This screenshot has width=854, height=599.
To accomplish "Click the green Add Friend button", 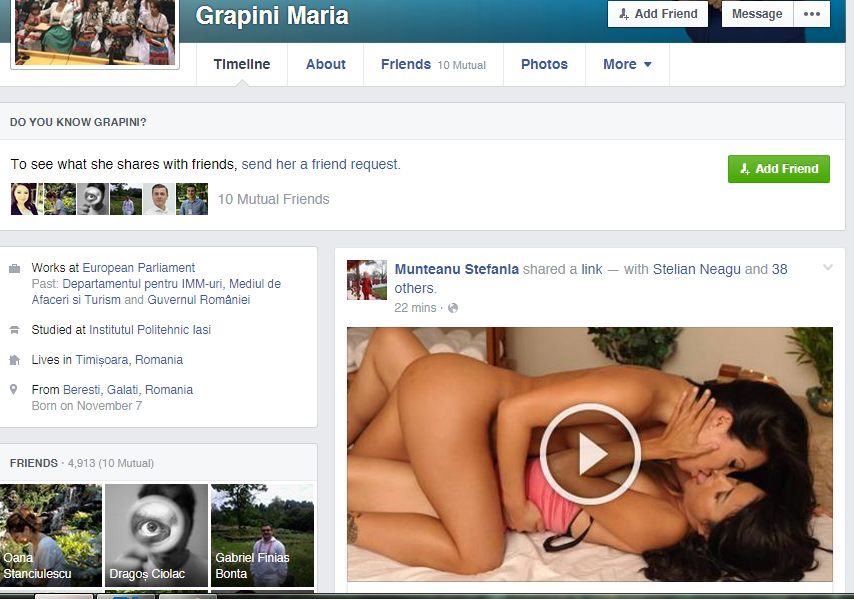I will [x=779, y=169].
